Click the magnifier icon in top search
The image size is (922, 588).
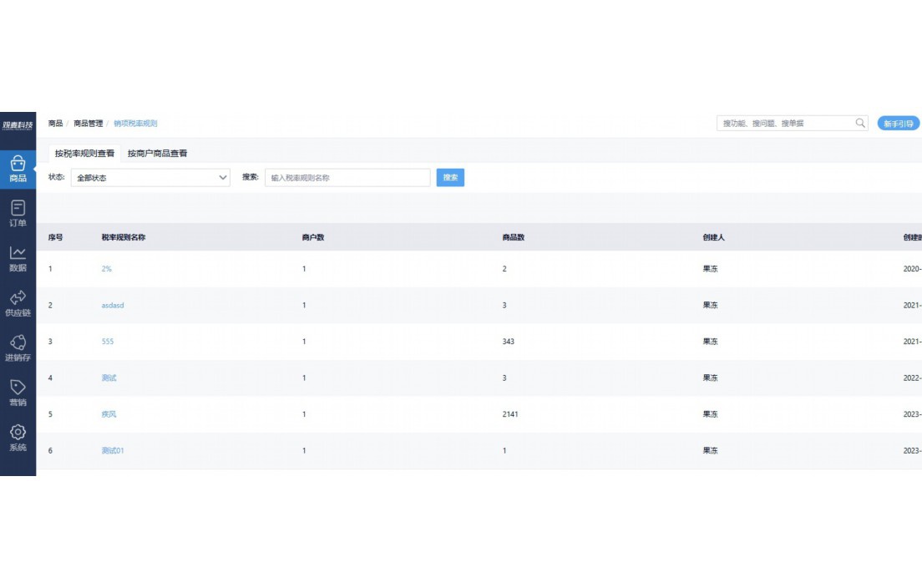tap(860, 124)
